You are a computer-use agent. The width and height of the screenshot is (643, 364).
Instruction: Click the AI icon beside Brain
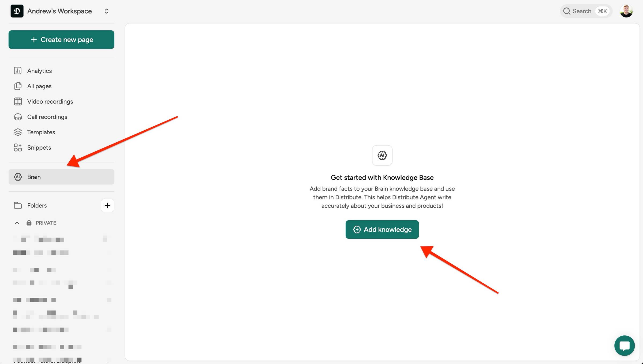pos(18,177)
